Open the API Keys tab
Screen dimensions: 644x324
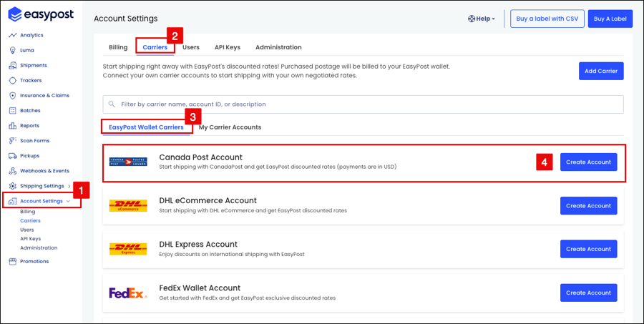click(x=228, y=47)
